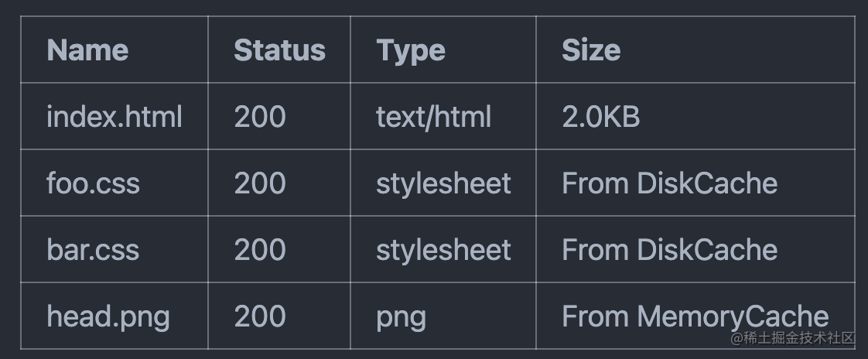Click the Type column header
This screenshot has width=868, height=359.
pos(411,50)
